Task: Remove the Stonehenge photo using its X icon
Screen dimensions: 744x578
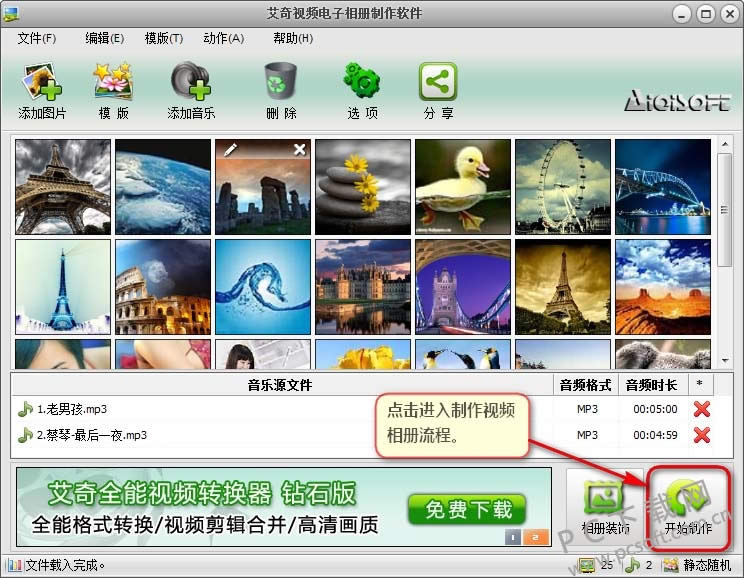Action: [299, 150]
